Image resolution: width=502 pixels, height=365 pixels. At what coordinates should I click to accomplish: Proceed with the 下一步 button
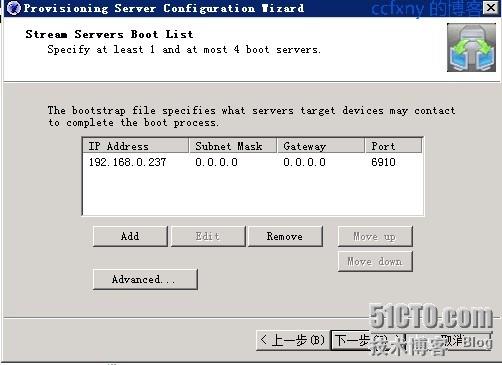[368, 340]
